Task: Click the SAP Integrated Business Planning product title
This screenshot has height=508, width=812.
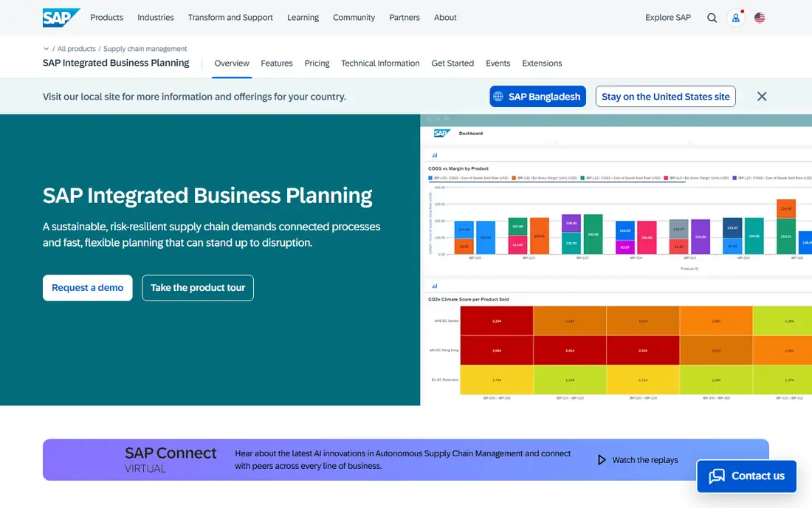Action: (x=116, y=63)
